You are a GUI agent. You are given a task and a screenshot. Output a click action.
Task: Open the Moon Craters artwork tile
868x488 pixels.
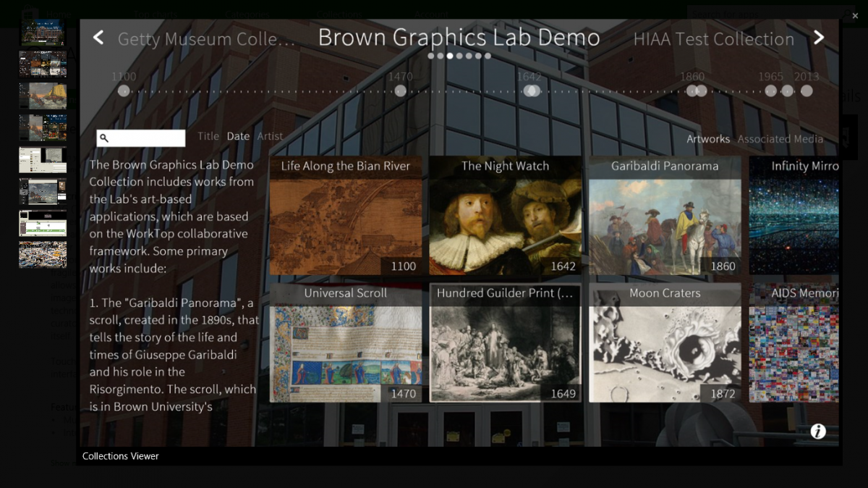pyautogui.click(x=665, y=342)
